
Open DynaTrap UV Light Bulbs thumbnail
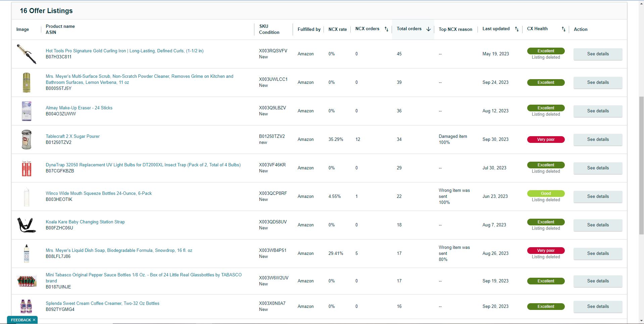pyautogui.click(x=27, y=168)
